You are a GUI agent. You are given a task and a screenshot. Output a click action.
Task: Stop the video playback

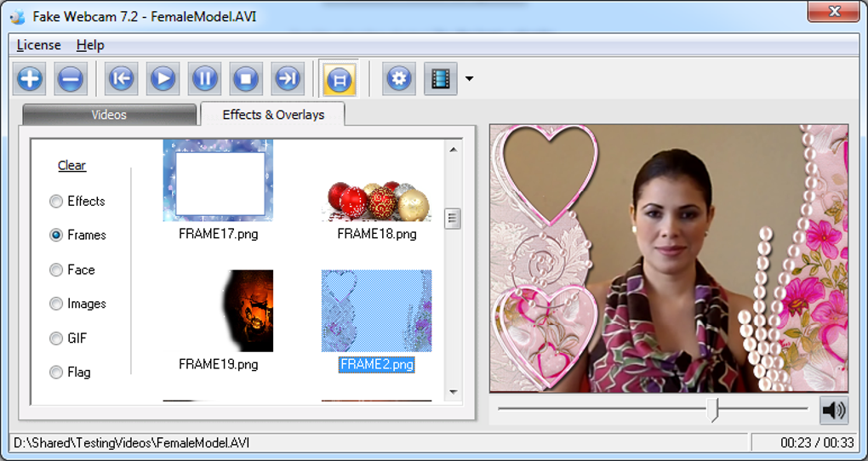click(246, 78)
